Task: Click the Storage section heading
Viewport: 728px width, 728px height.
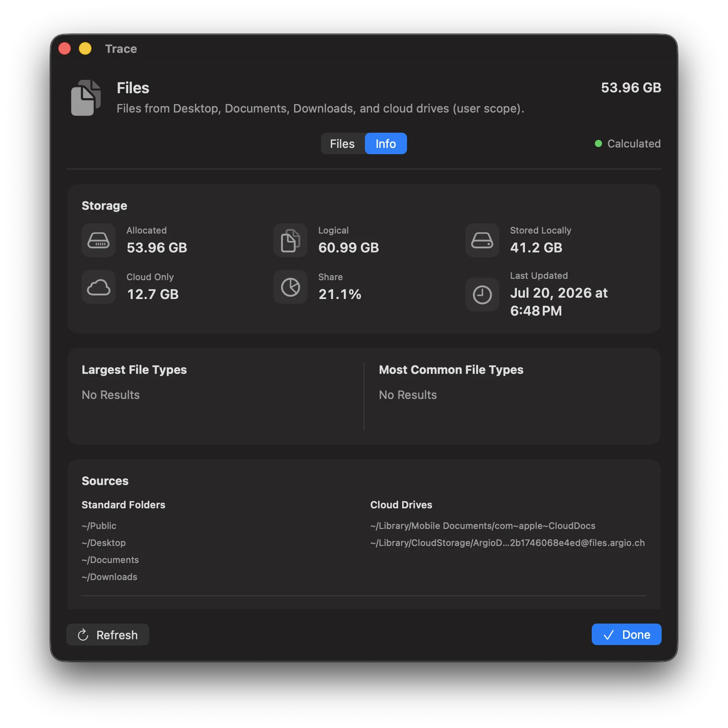Action: [x=104, y=206]
